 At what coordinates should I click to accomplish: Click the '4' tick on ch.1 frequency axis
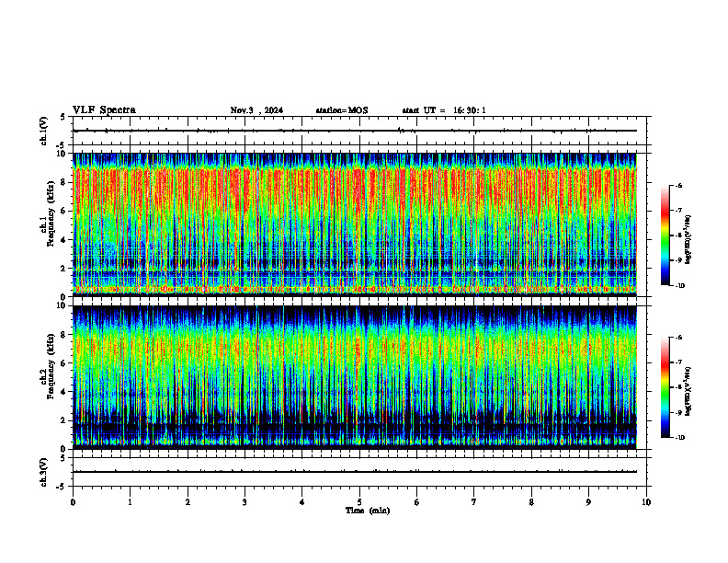point(64,240)
